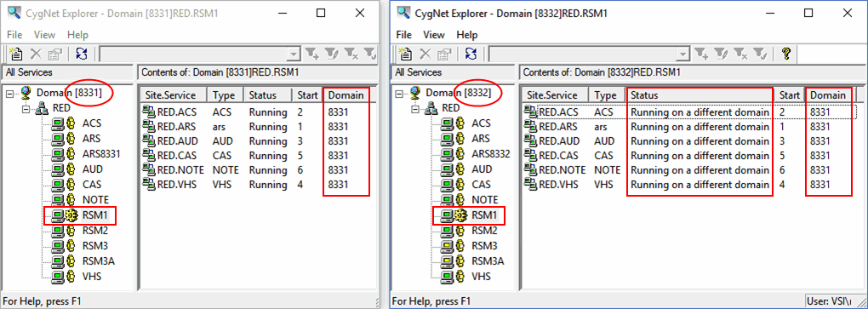Click CygNet app icon in right window title bar
The width and height of the screenshot is (868, 309).
pyautogui.click(x=404, y=13)
